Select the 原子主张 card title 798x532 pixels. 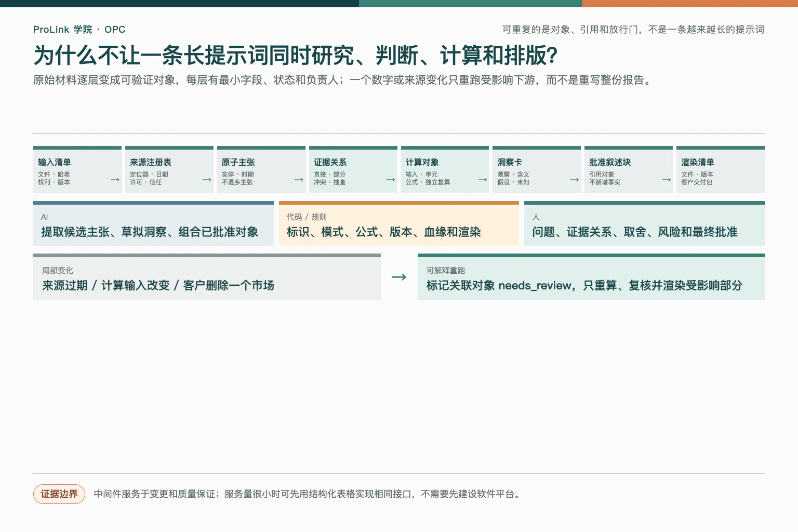pos(238,163)
